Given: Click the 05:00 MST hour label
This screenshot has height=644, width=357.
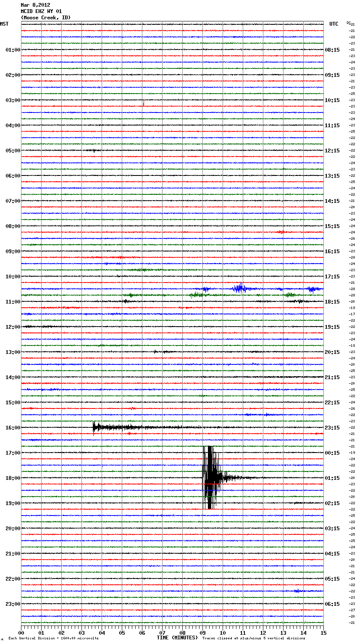Looking at the screenshot, I should 13,151.
